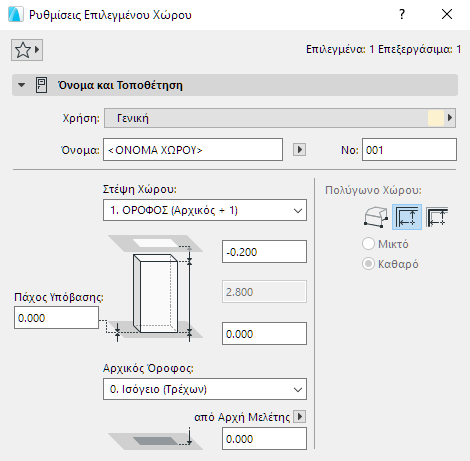Click the ArchiCAD application icon in title bar

pos(16,14)
